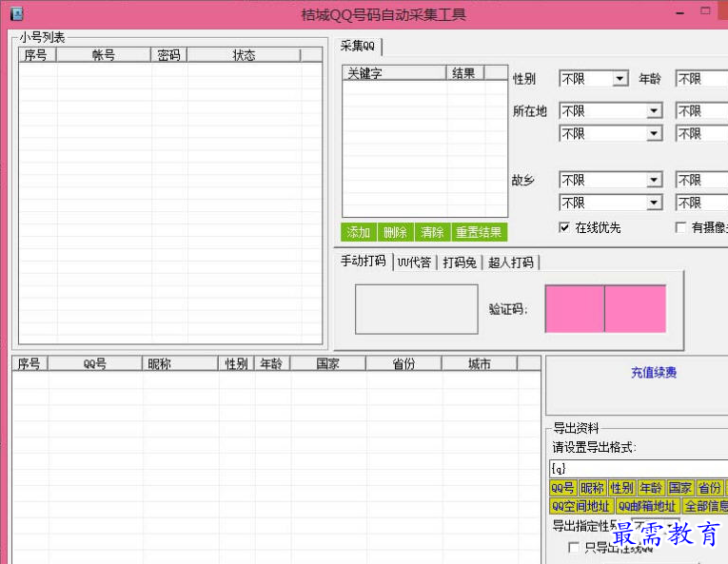Click the 关键字 column header
The image size is (728, 564).
395,73
